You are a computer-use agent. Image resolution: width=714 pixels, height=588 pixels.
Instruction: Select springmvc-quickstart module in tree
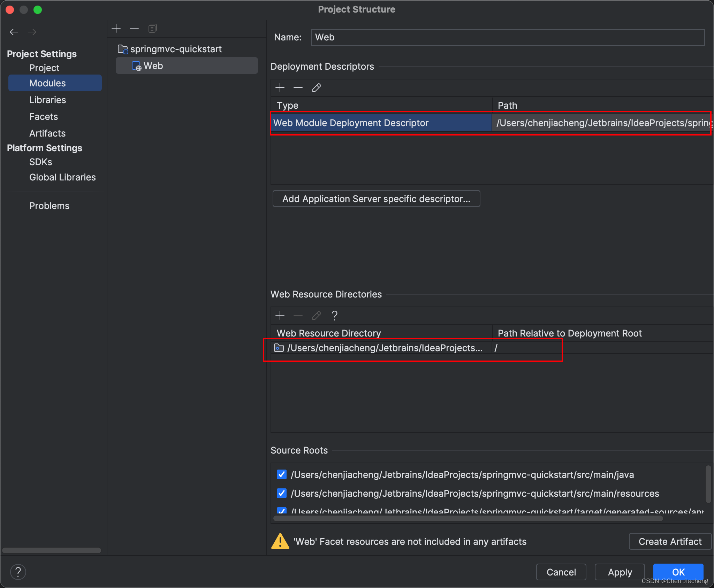[176, 49]
